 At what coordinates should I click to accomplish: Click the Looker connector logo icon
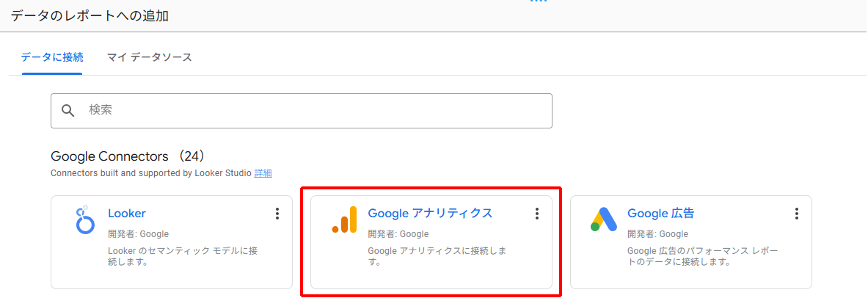(84, 220)
